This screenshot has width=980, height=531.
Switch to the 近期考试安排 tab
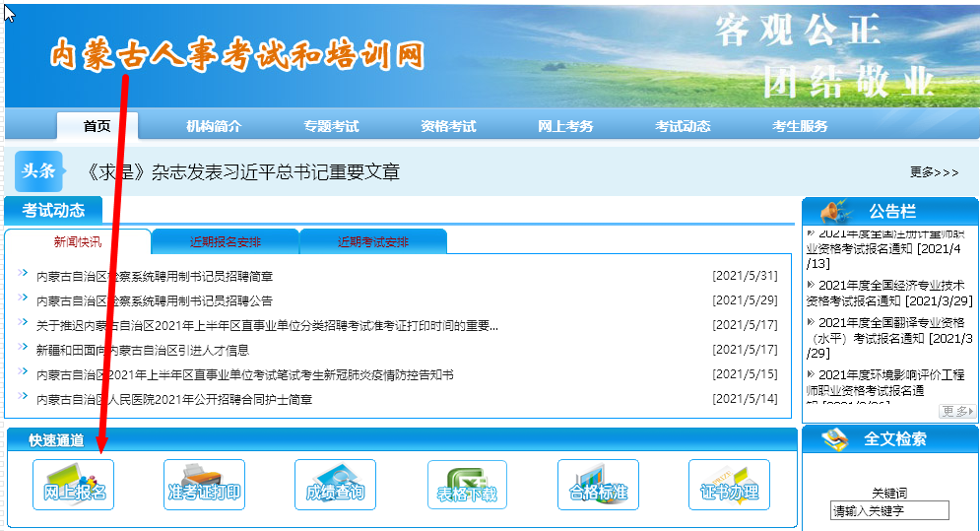click(372, 242)
